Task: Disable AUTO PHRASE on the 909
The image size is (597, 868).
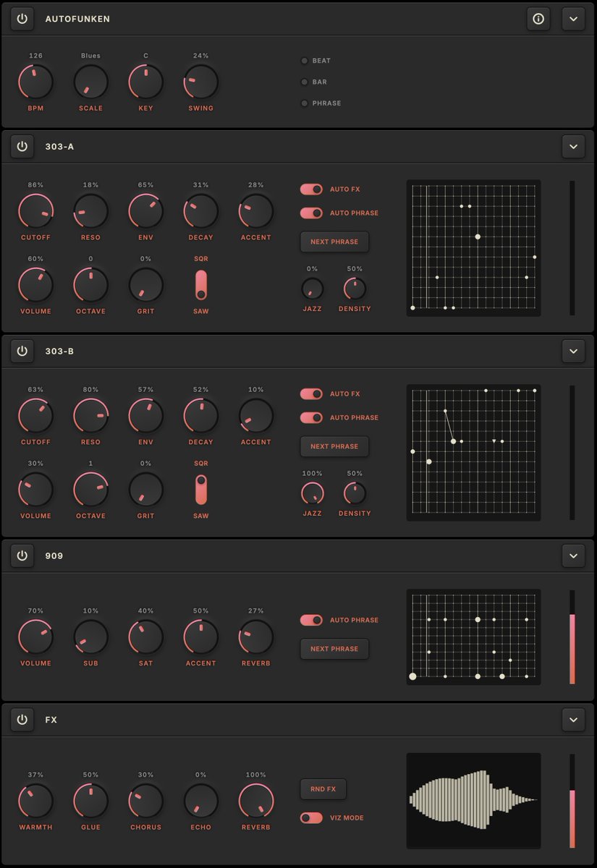Action: [311, 620]
